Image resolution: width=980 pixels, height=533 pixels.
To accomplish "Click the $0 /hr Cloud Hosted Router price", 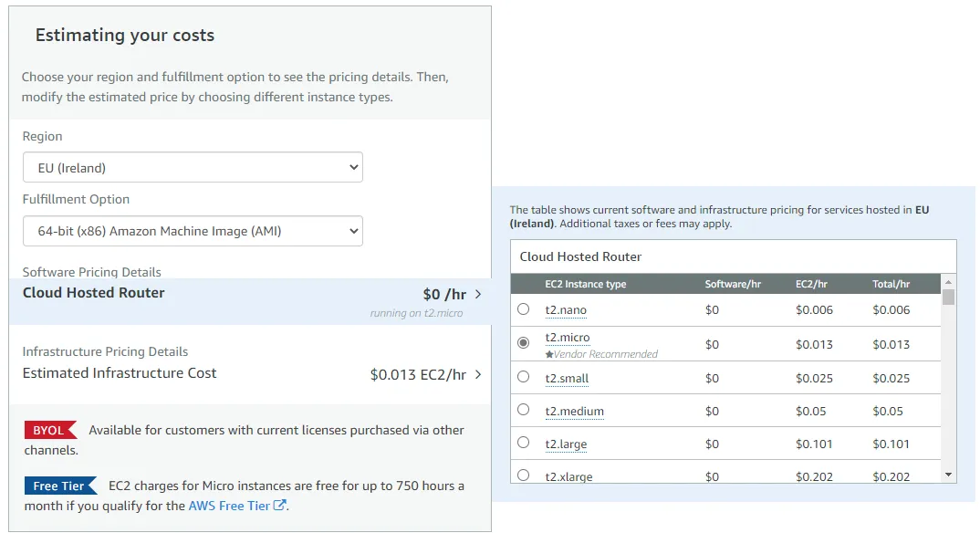I will click(444, 294).
